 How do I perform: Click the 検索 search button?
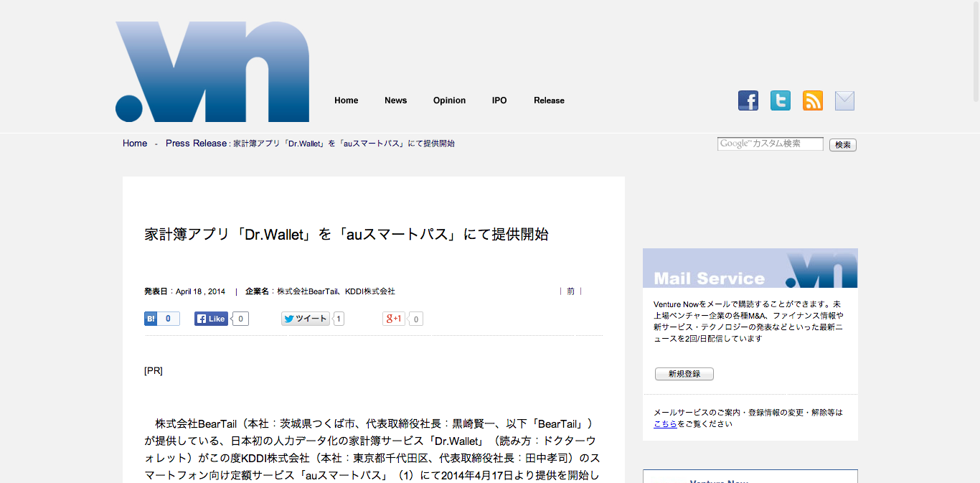[x=843, y=145]
